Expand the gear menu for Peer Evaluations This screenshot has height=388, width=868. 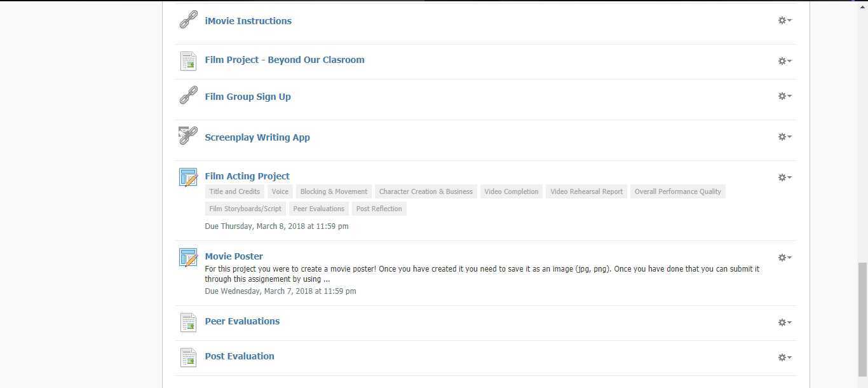(784, 322)
